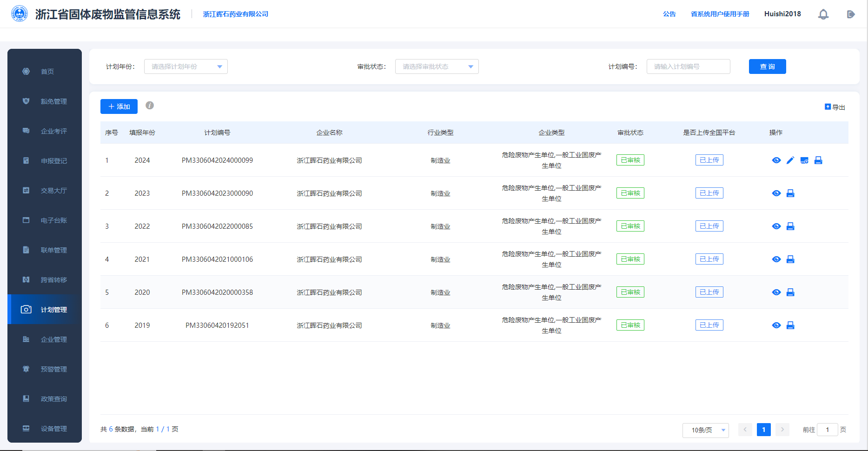The height and width of the screenshot is (451, 868).
Task: Open 政策查询 in the sidebar
Action: (x=45, y=399)
